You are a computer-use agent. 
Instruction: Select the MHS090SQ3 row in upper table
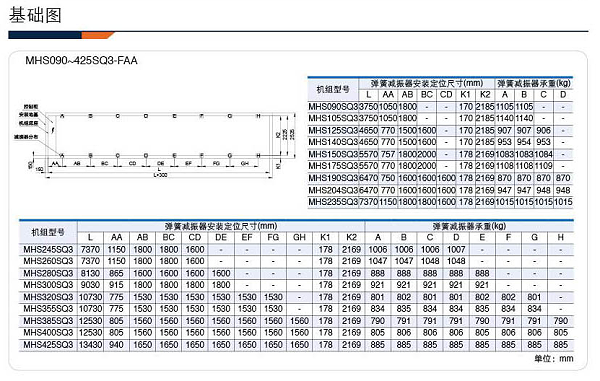(440, 107)
